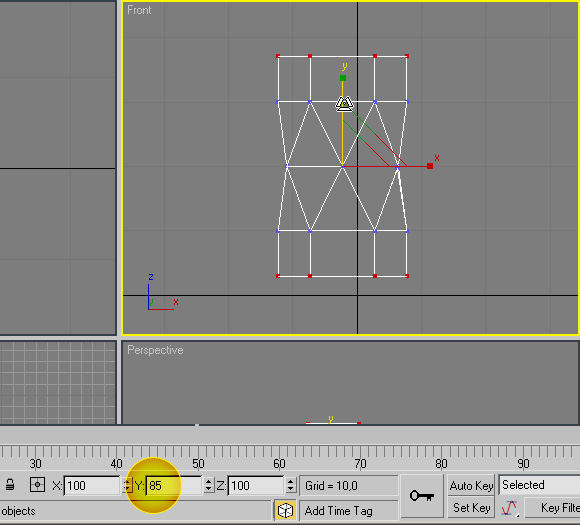Enable Auto Key animation mode
The width and height of the screenshot is (580, 525).
471,485
